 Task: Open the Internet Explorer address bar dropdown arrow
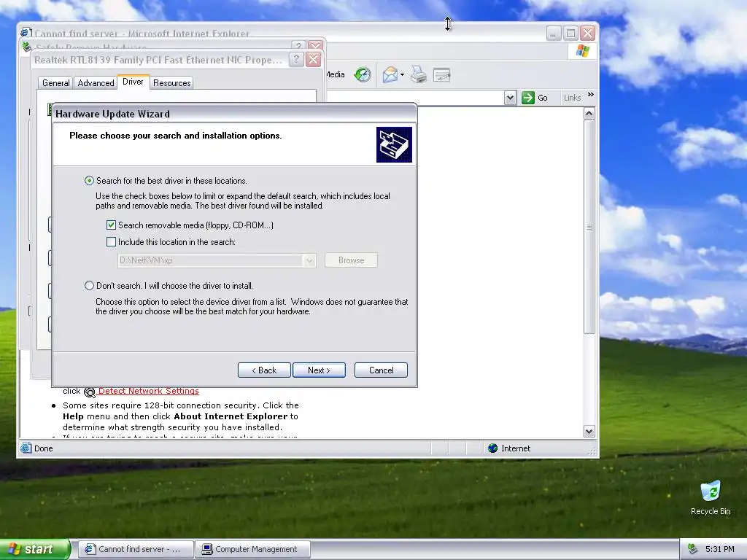[x=510, y=98]
